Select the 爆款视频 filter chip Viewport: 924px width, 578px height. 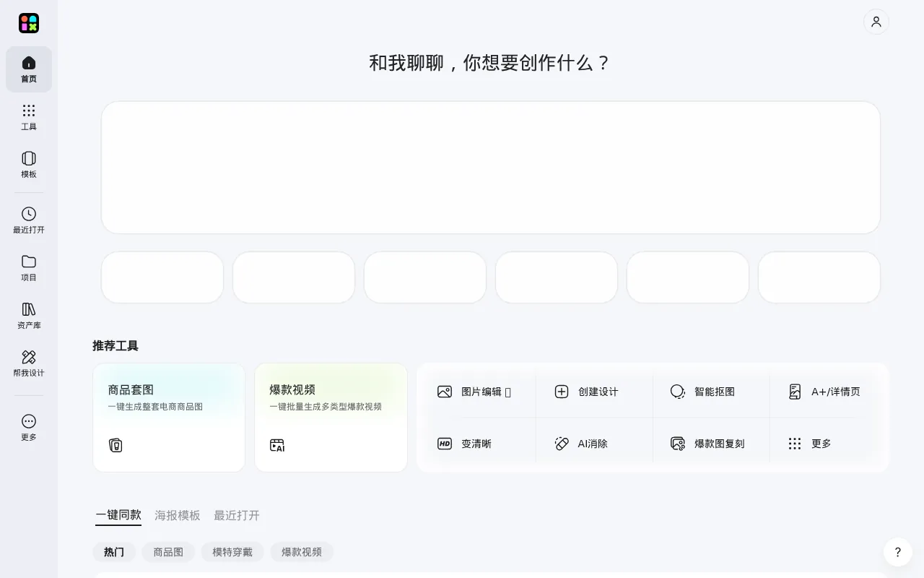coord(302,552)
